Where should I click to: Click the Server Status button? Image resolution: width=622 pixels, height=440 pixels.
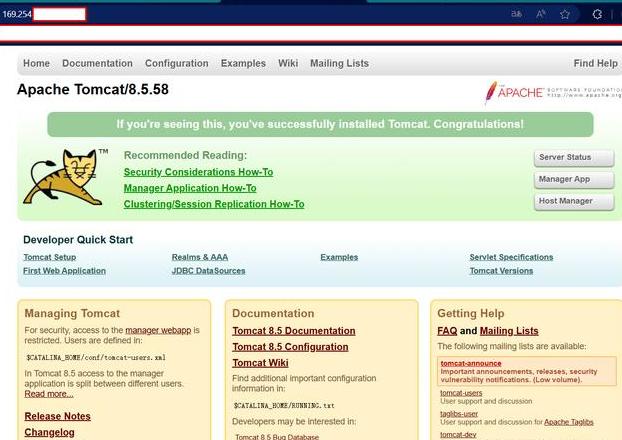pos(574,158)
